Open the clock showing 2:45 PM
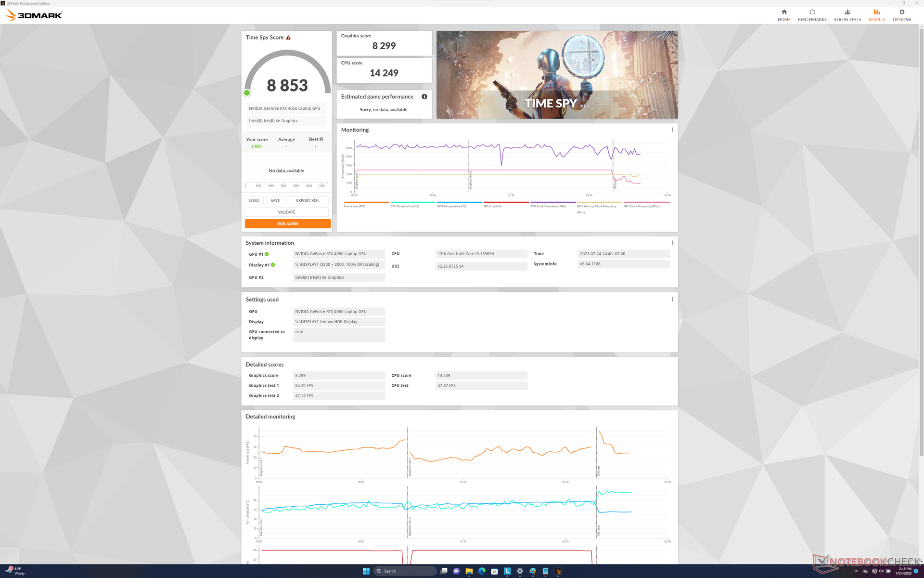 (904, 571)
